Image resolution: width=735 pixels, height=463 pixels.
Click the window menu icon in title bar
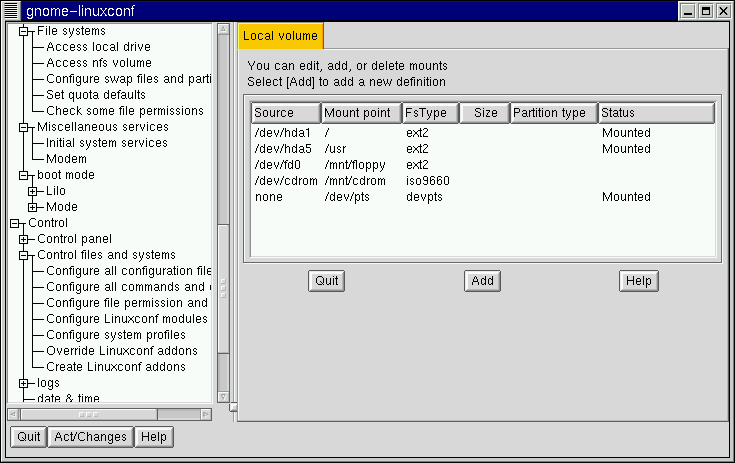pyautogui.click(x=11, y=11)
